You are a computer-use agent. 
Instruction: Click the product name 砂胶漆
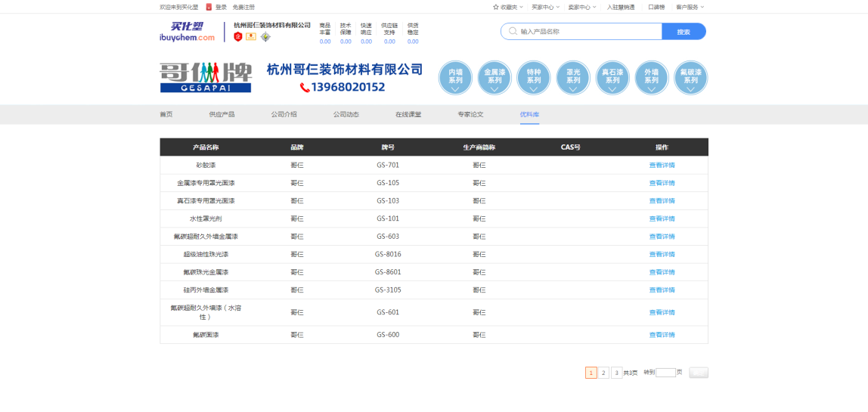206,165
